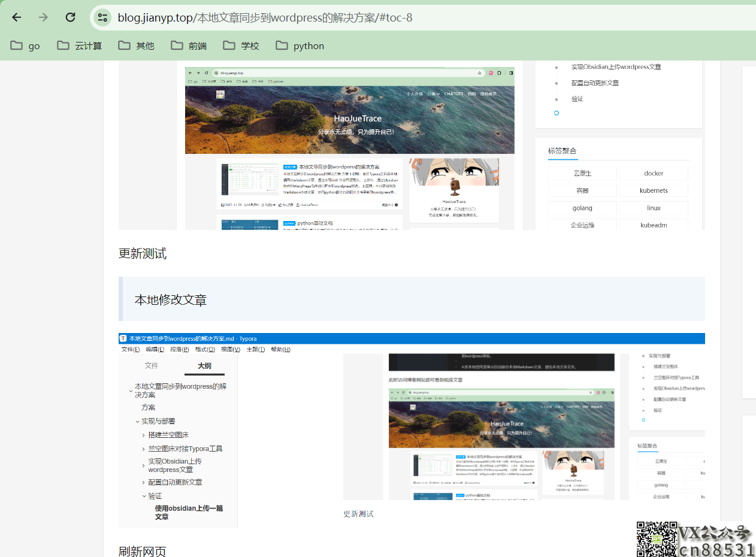Open site information icon in address bar
The width and height of the screenshot is (756, 557).
tap(102, 17)
